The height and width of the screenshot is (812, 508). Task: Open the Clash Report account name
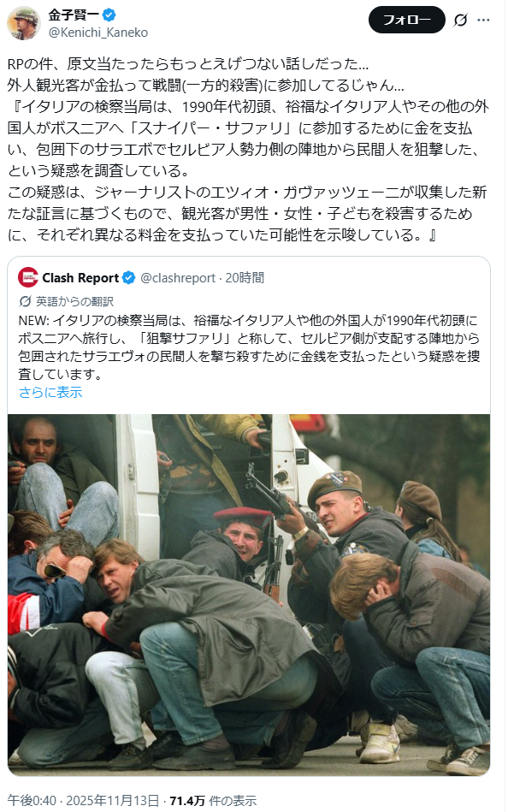point(80,278)
